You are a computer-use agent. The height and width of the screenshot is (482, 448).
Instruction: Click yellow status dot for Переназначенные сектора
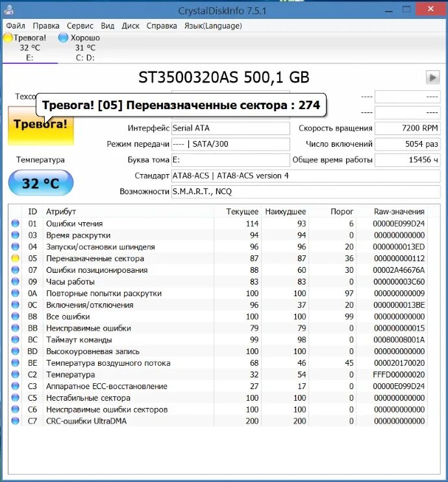15,259
